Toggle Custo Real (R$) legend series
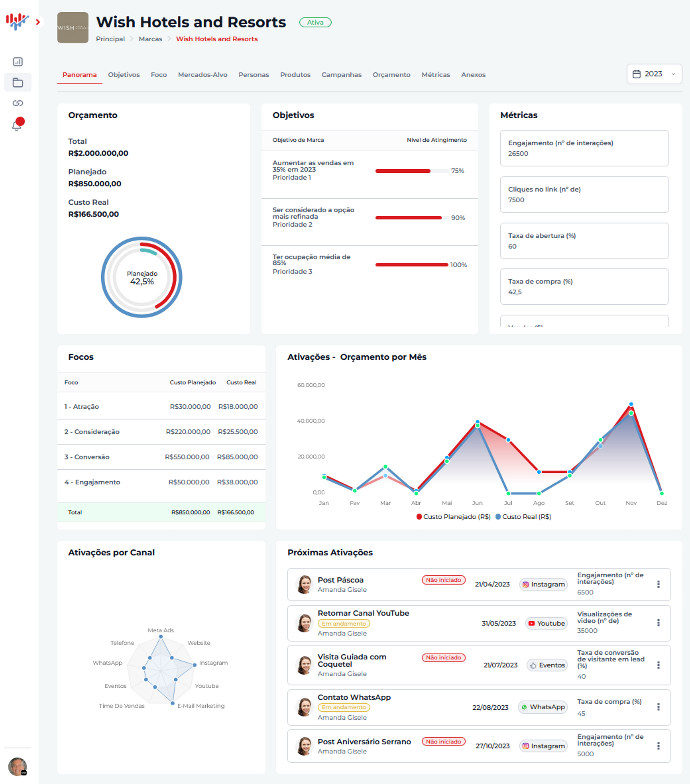 pos(523,517)
